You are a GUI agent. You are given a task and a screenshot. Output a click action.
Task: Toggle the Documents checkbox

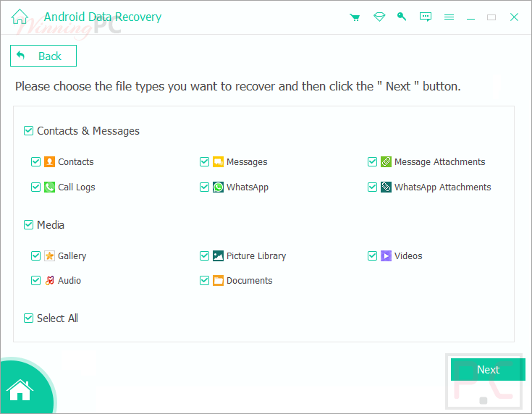coord(204,280)
